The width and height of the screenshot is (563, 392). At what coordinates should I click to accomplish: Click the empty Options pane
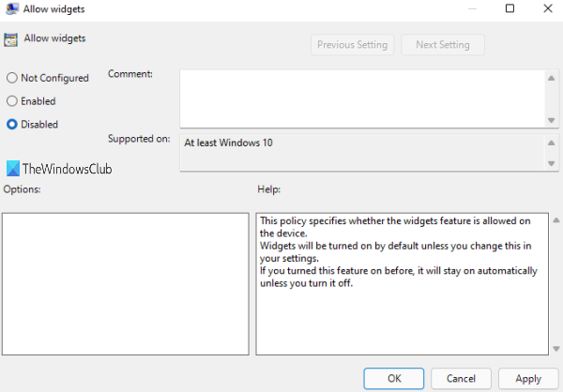[x=125, y=283]
